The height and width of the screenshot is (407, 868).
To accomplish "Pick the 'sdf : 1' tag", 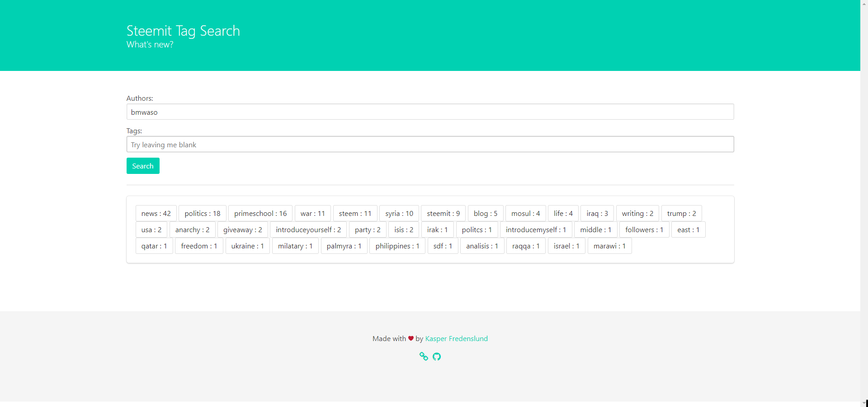I will 443,246.
